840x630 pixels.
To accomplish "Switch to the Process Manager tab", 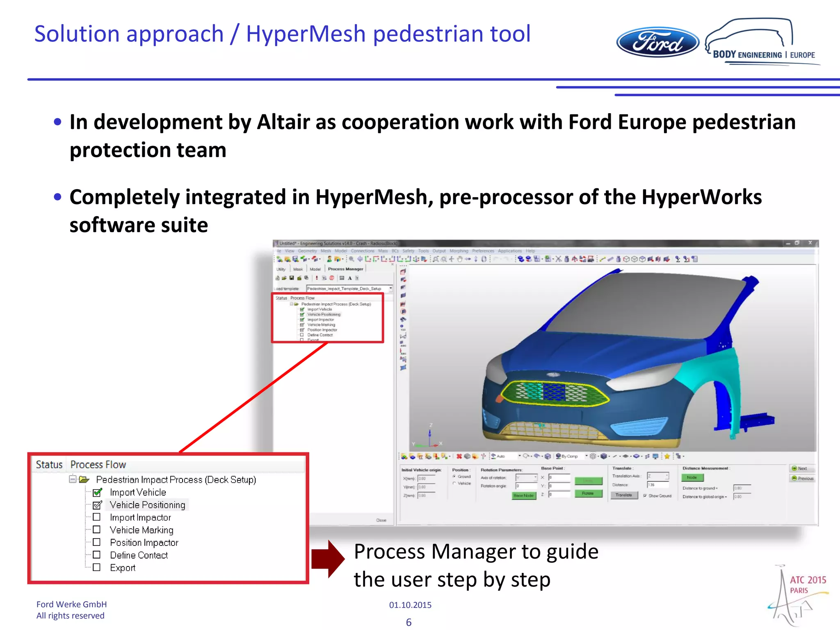I will [x=346, y=269].
